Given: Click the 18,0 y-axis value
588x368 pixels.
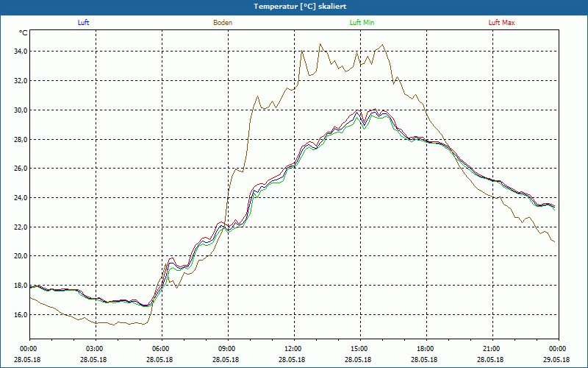Looking at the screenshot, I should (21, 286).
